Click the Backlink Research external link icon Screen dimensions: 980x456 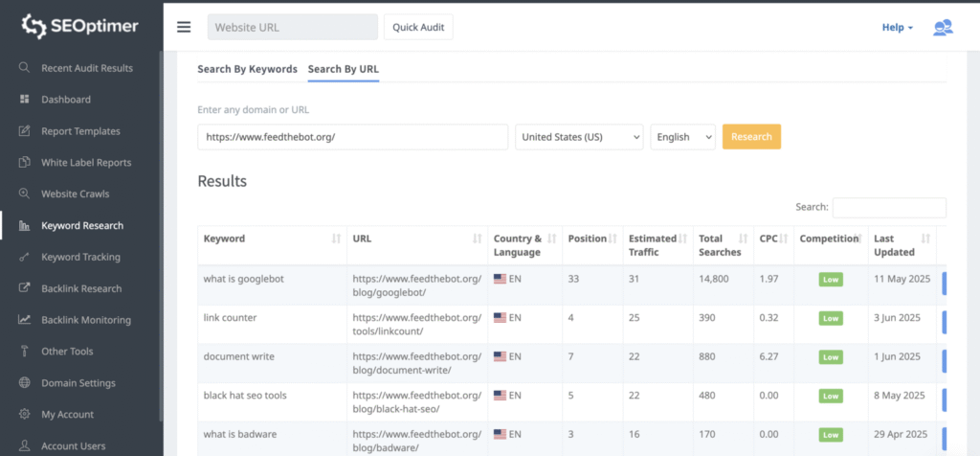coord(24,288)
